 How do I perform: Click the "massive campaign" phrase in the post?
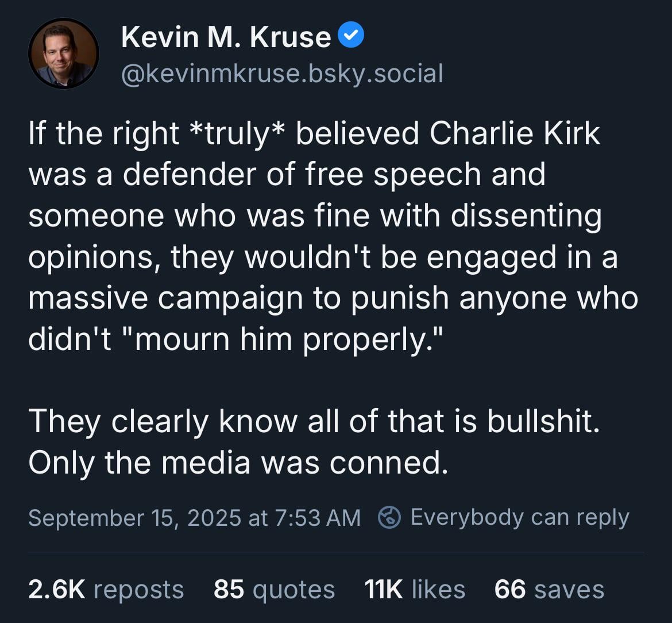pos(165,299)
